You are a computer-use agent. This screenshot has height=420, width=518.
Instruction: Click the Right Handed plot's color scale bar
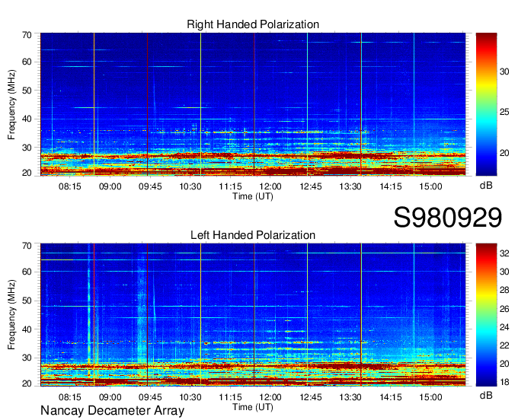(x=486, y=104)
